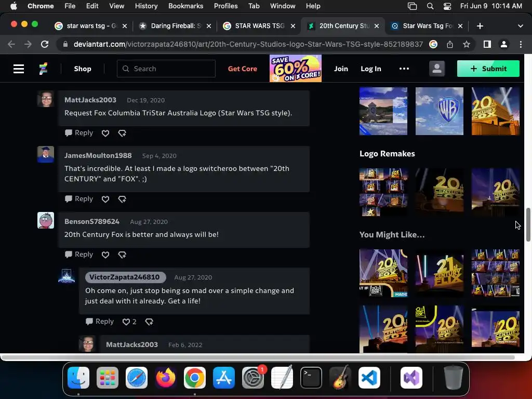Click the share page icon in address bar
This screenshot has height=399, width=532.
pyautogui.click(x=450, y=44)
